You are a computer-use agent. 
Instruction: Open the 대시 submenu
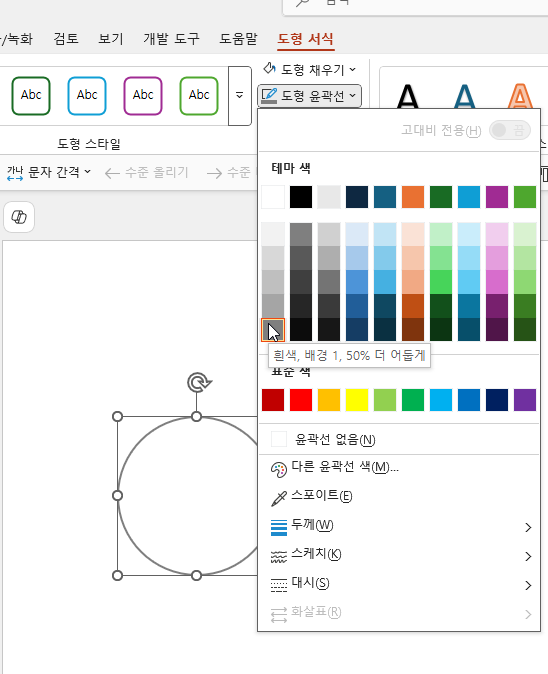point(399,584)
